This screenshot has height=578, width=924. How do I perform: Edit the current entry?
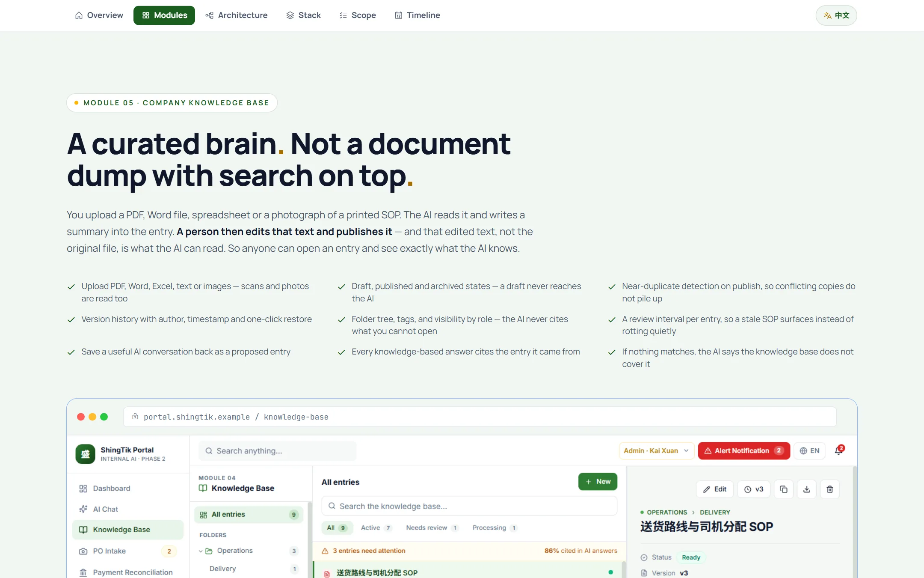click(x=715, y=489)
